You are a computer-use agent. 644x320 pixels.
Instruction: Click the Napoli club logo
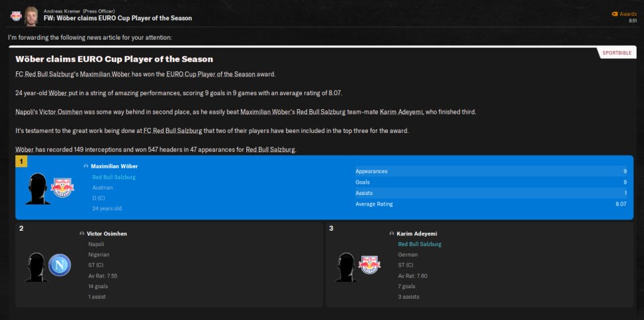coord(60,265)
